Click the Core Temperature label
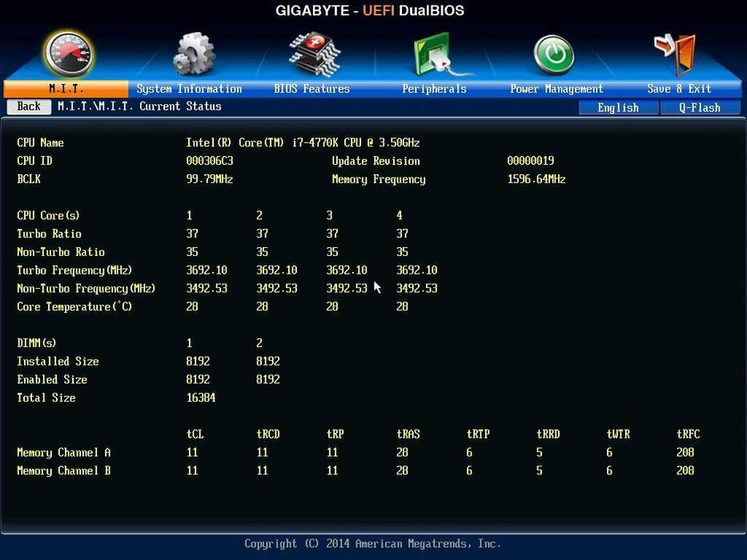747x560 pixels. (x=74, y=306)
